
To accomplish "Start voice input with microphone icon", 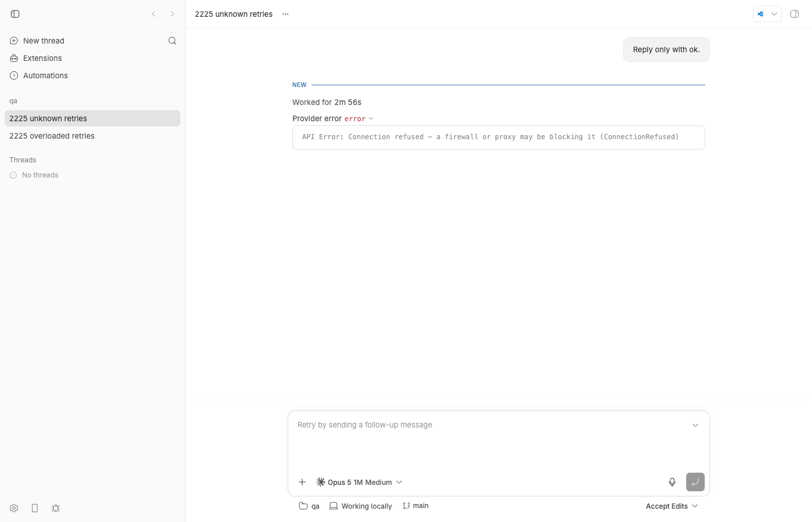I will 672,482.
